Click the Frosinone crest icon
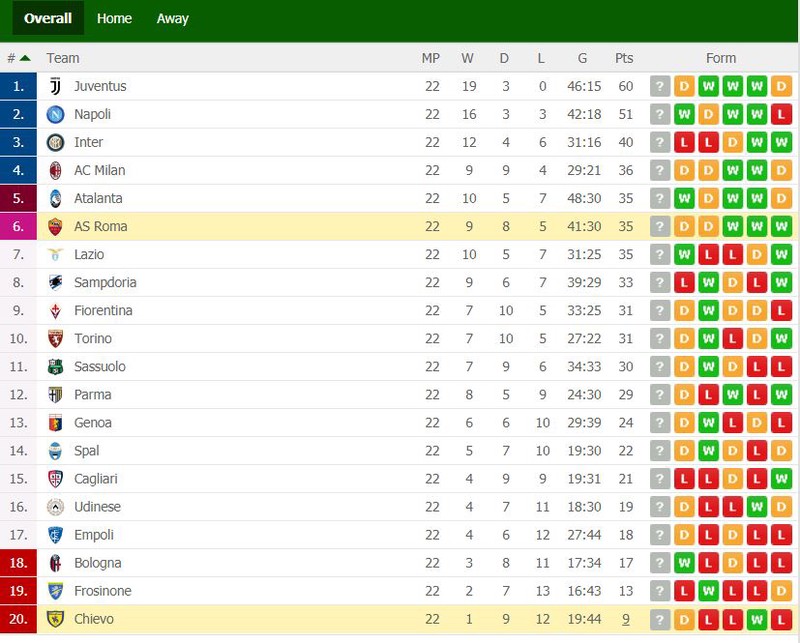 pyautogui.click(x=55, y=591)
